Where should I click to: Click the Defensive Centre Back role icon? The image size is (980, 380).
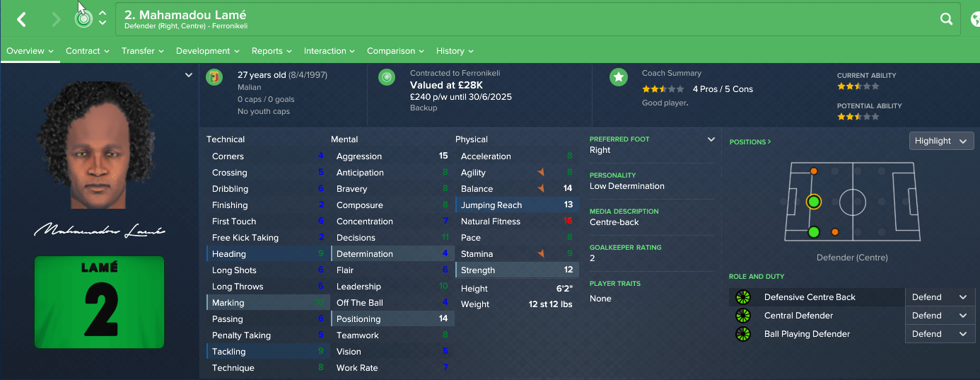coord(742,297)
